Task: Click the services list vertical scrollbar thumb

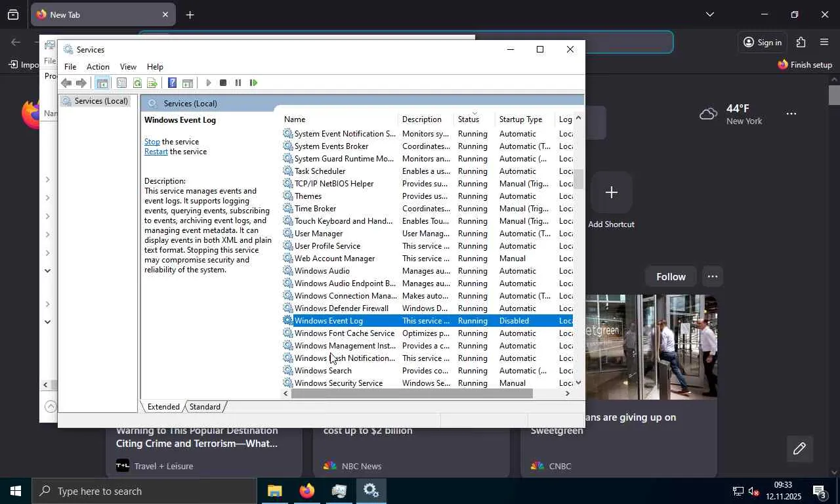Action: coord(578,179)
